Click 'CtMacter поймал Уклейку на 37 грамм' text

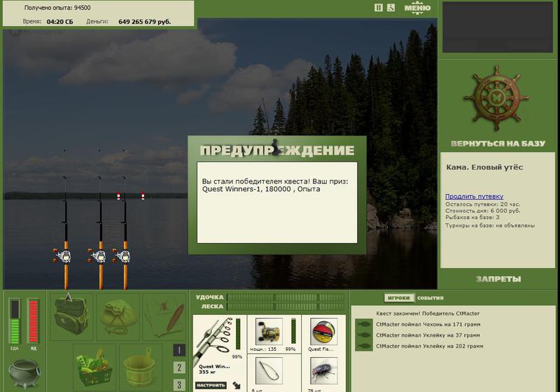[x=428, y=335]
